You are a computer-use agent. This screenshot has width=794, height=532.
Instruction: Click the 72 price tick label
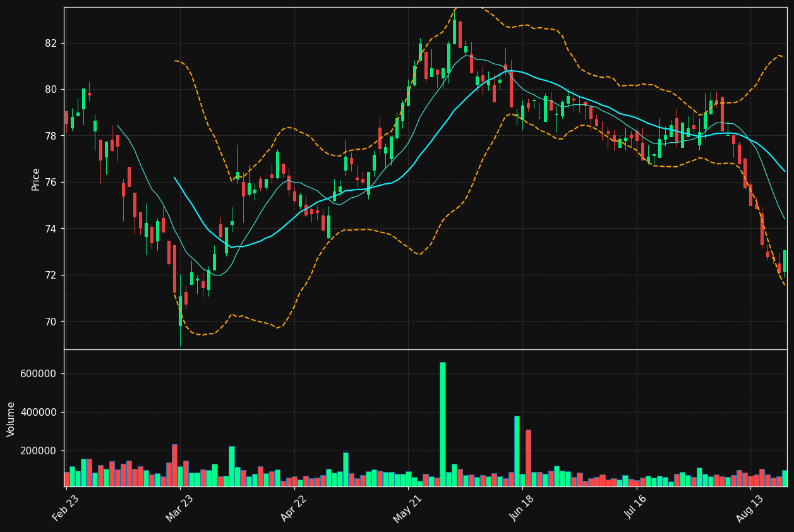[51, 275]
